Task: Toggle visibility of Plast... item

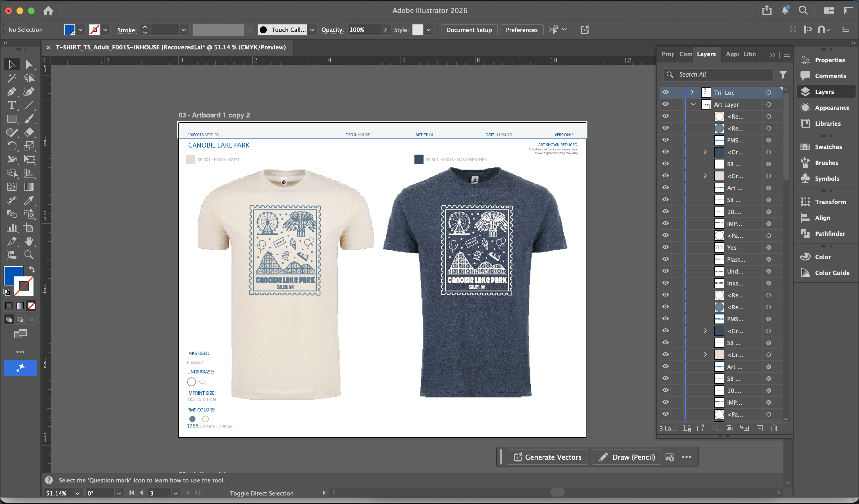Action: 665,259
